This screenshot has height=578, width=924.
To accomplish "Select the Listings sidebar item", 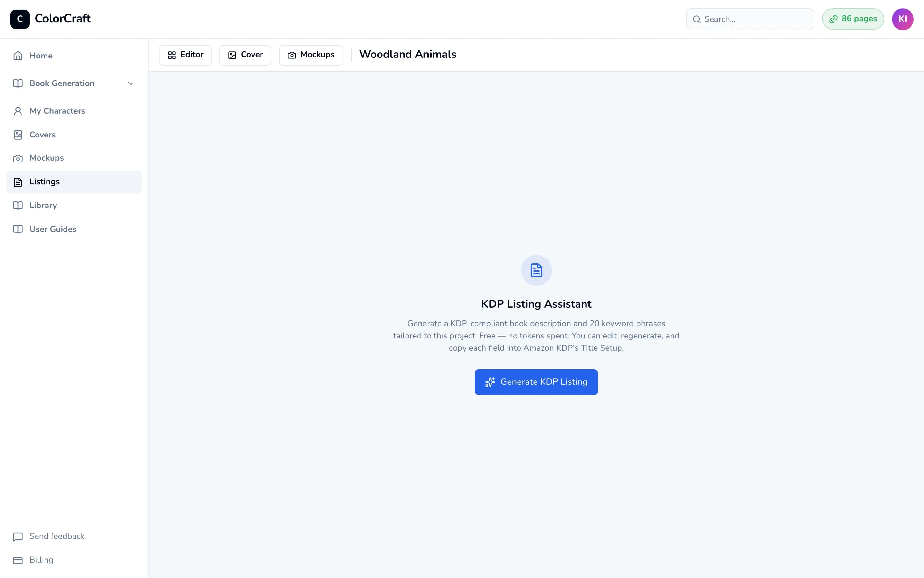I will [74, 182].
